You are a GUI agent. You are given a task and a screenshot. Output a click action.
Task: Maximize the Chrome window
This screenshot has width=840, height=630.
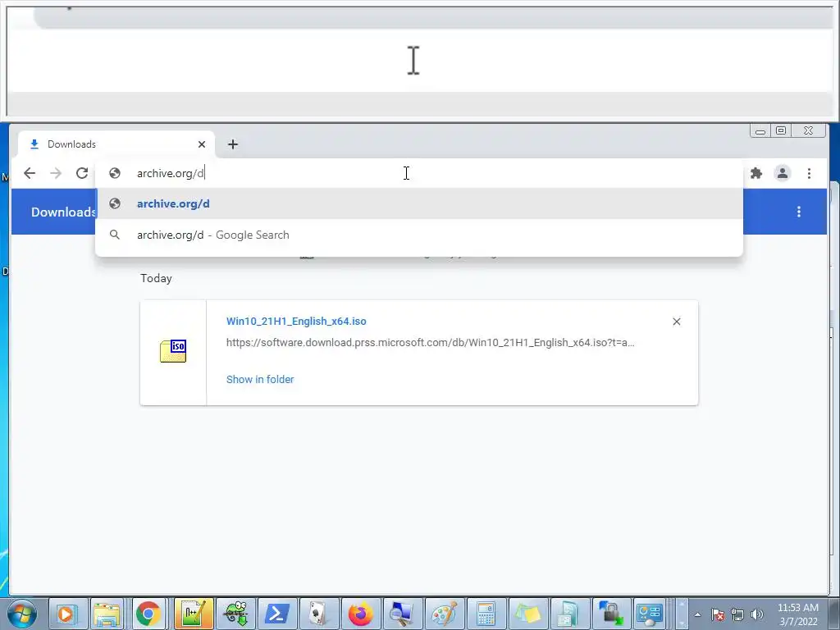click(x=781, y=130)
